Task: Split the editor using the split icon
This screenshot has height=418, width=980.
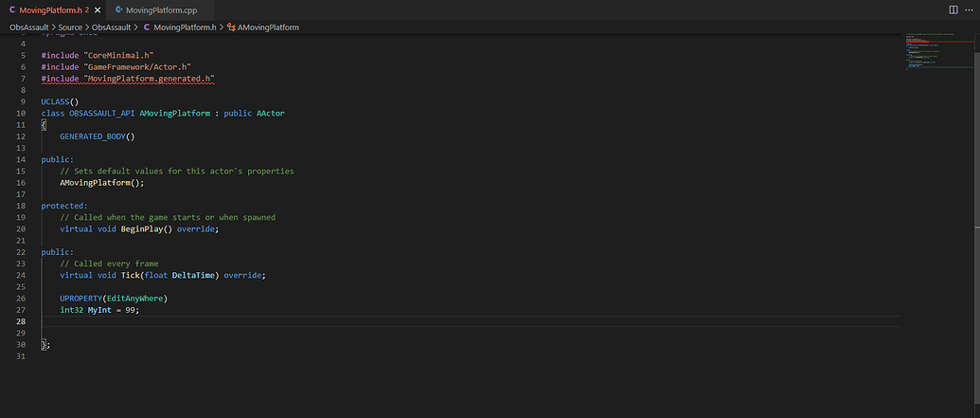Action: (953, 10)
